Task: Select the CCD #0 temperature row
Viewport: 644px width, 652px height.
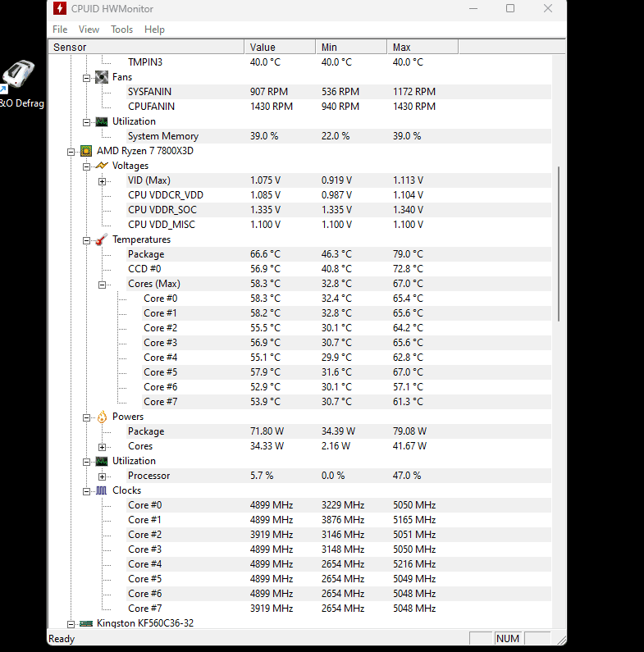Action: pyautogui.click(x=339, y=269)
